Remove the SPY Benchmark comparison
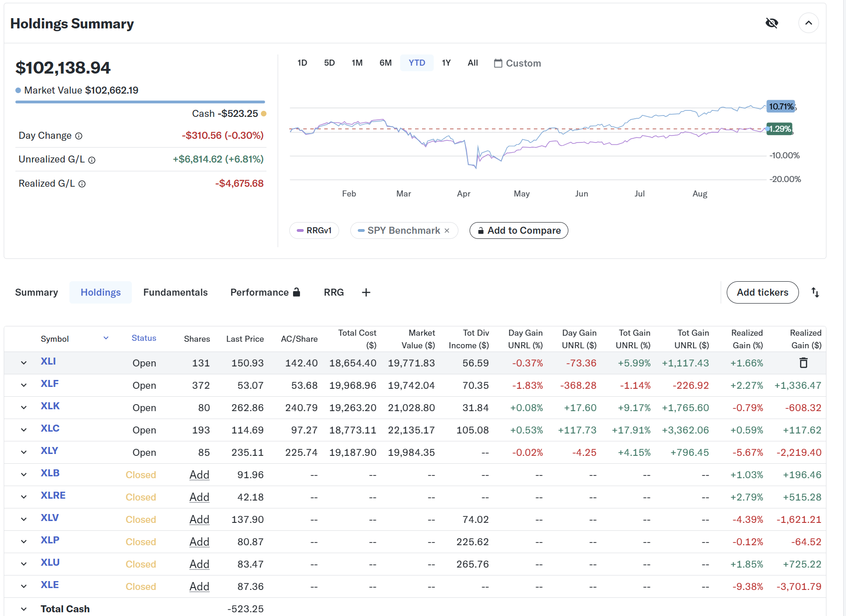Viewport: 846px width, 616px height. pos(447,230)
